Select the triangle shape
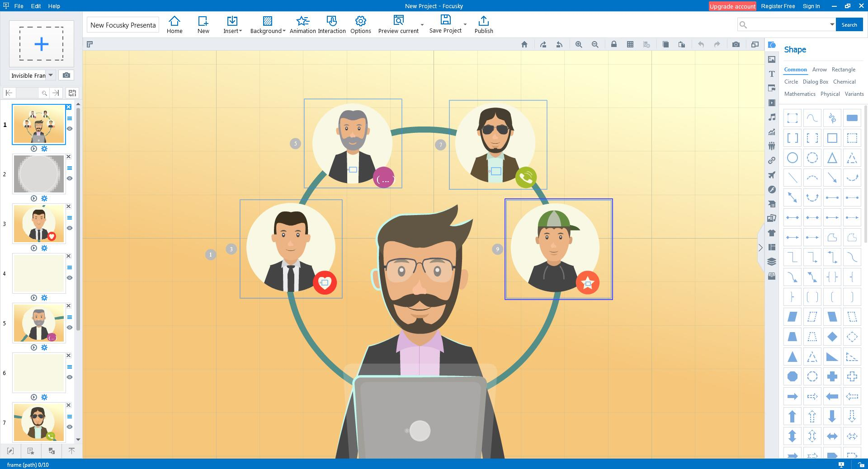Screen dimensions: 868x469 click(x=832, y=158)
